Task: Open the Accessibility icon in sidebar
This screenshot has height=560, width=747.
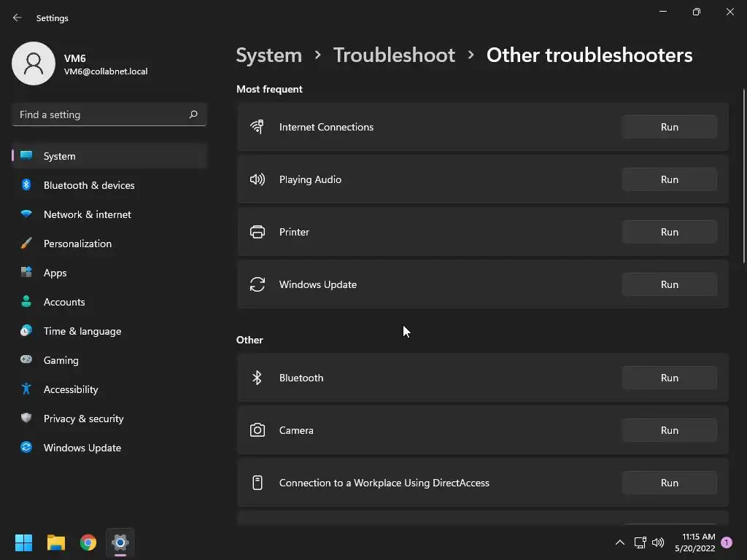Action: (x=26, y=389)
